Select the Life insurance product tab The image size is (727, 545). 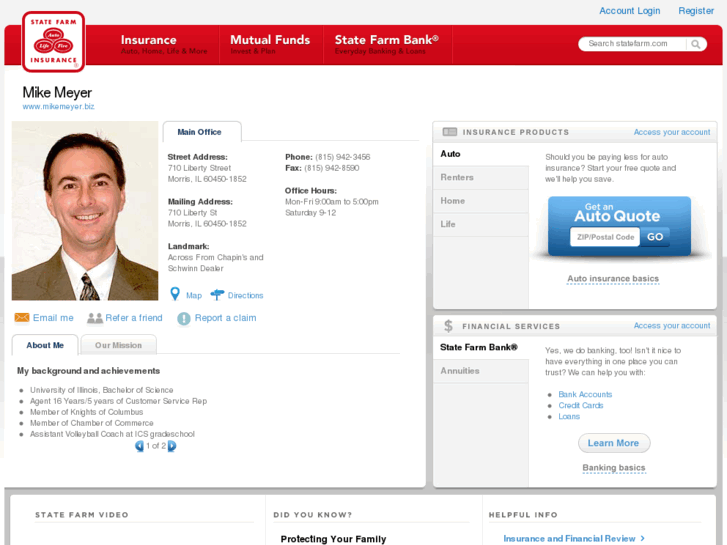click(481, 224)
